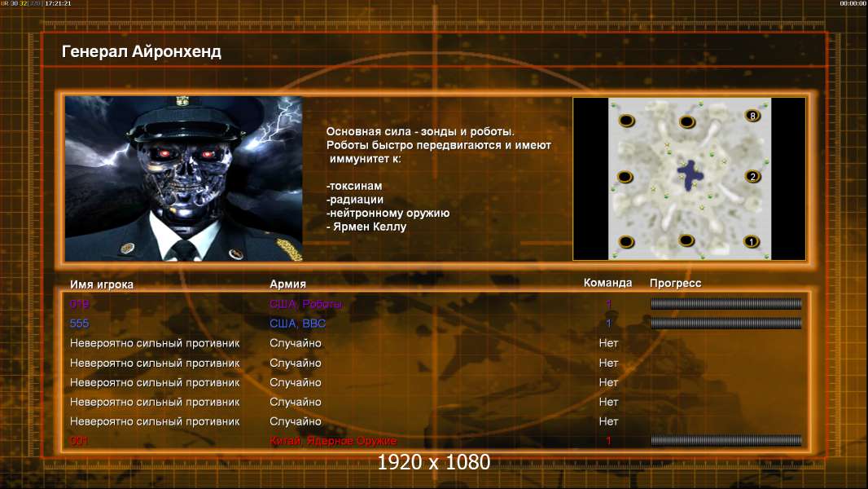This screenshot has height=489, width=868.
Task: Click the 'Команда' column header
Action: coord(607,283)
